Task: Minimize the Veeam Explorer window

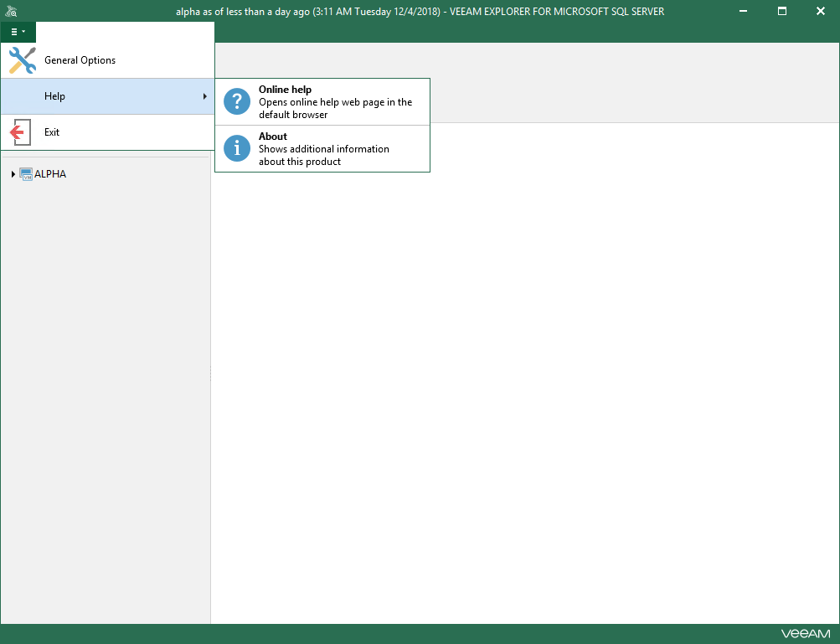Action: coord(743,11)
